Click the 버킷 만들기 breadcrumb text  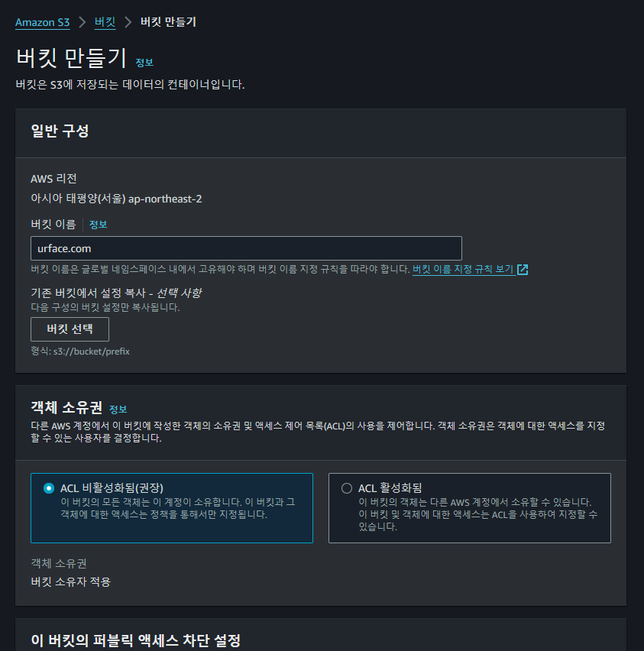tap(168, 21)
